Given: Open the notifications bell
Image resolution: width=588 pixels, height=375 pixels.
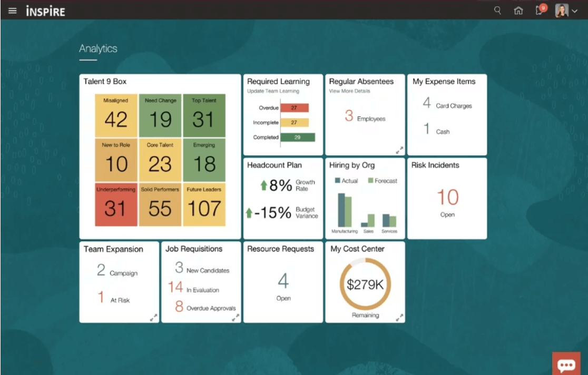Looking at the screenshot, I should (539, 11).
